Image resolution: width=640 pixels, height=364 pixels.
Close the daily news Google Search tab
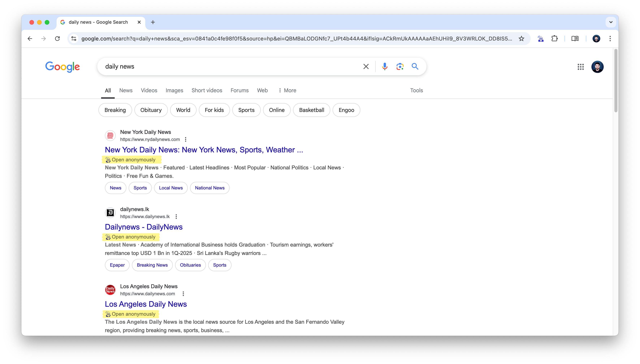point(139,22)
